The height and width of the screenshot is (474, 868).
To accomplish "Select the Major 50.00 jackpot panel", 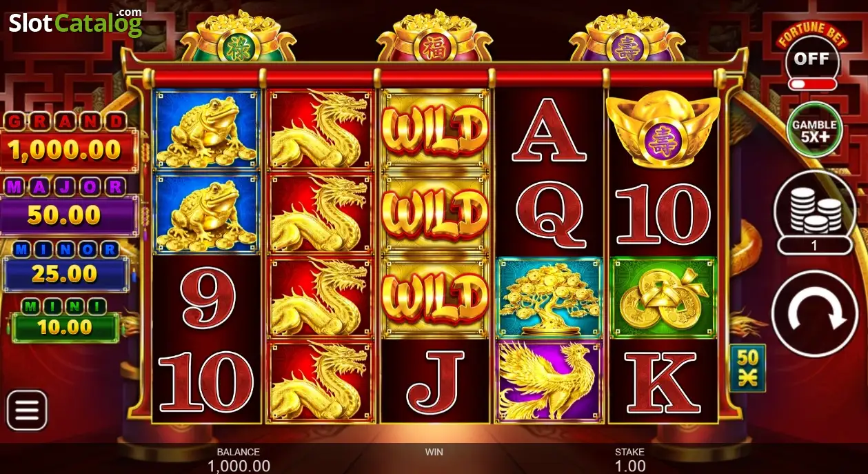I will pyautogui.click(x=66, y=207).
